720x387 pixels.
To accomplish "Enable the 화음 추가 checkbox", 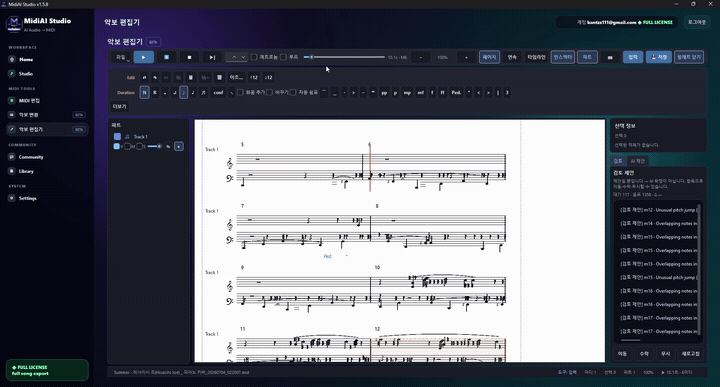I will coord(240,92).
